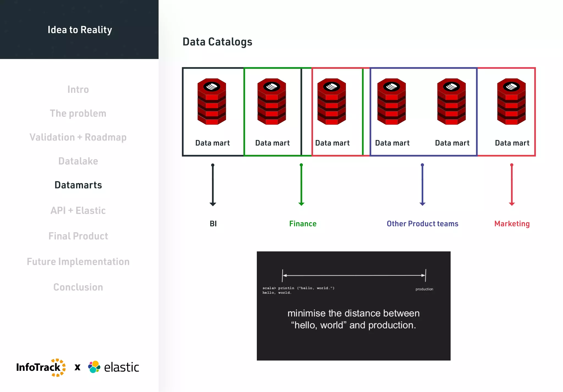The width and height of the screenshot is (563, 392).
Task: Click the purple arrow above Other Product teams
Action: click(423, 185)
